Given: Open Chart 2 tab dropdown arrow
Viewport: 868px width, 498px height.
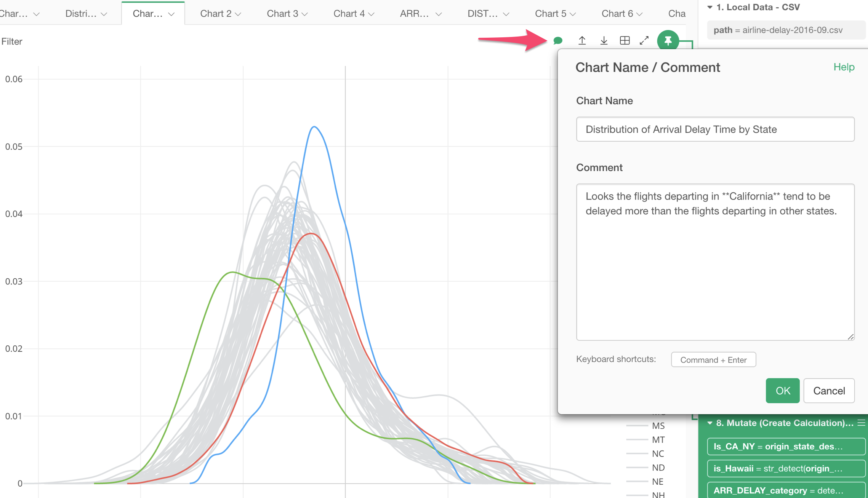Looking at the screenshot, I should [238, 14].
